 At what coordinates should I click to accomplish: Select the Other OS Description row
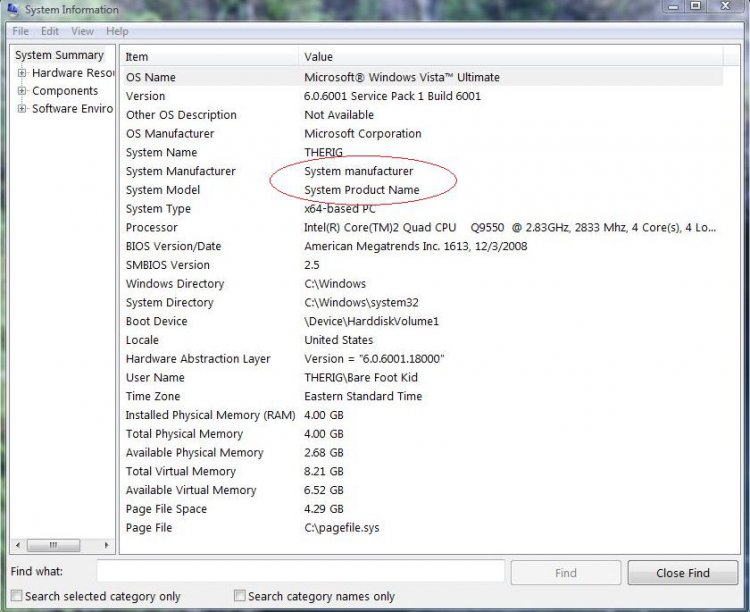[x=423, y=115]
